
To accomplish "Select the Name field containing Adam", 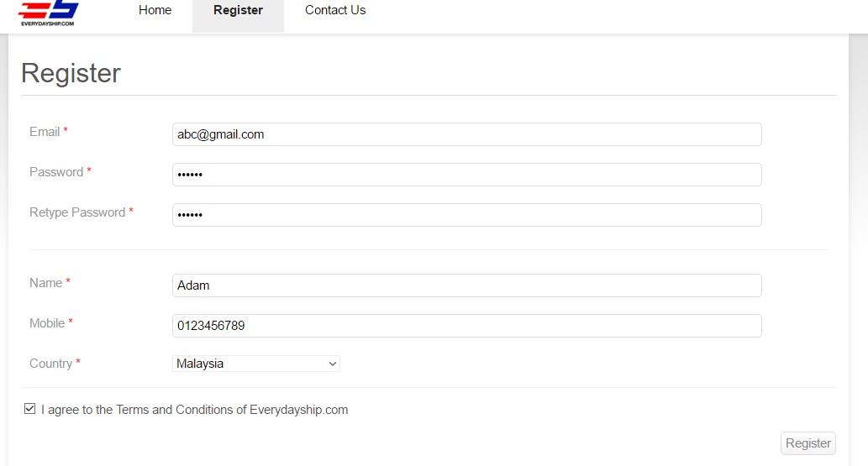I will click(x=466, y=285).
